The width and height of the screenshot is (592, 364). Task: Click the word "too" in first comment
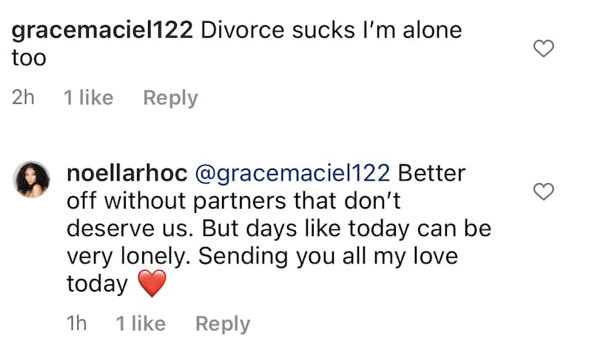click(x=29, y=58)
